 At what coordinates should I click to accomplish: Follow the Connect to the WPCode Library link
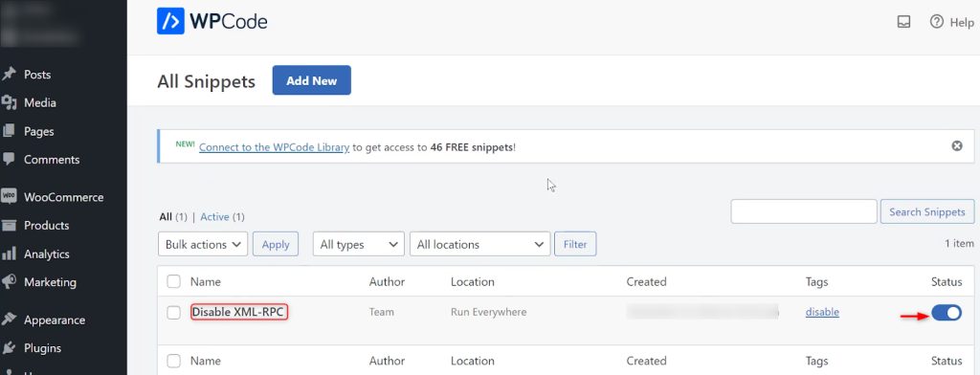point(274,147)
